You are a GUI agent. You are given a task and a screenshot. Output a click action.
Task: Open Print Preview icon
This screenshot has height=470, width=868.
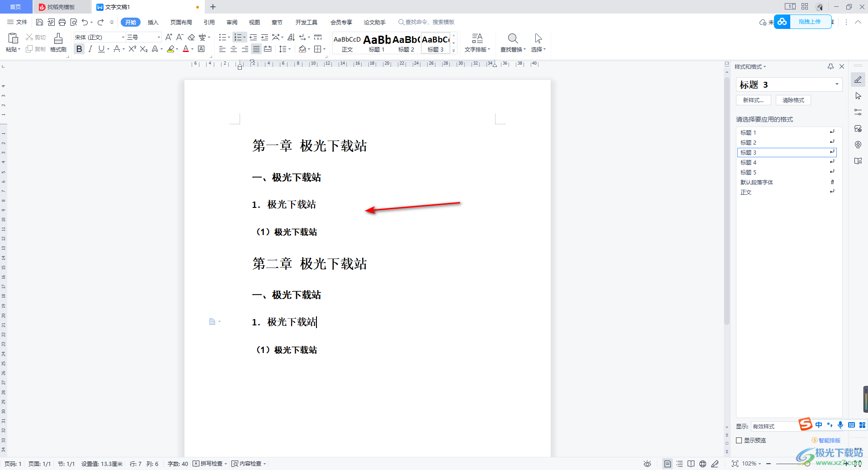74,22
